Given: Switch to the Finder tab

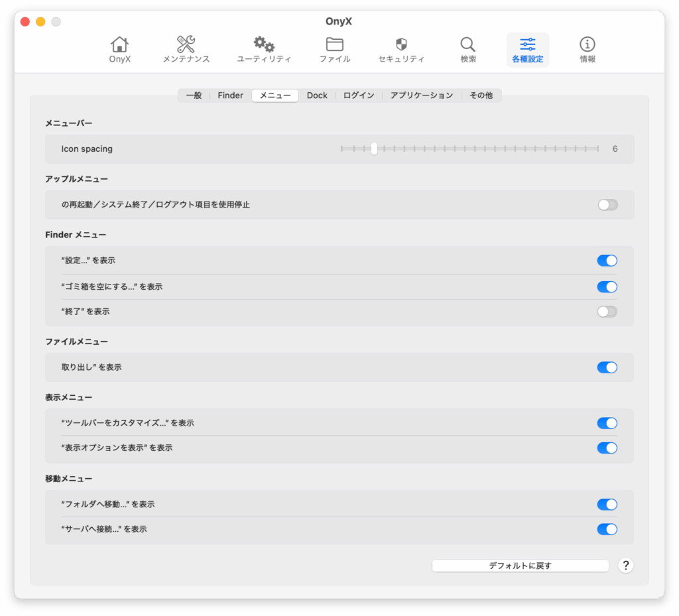Looking at the screenshot, I should click(230, 95).
